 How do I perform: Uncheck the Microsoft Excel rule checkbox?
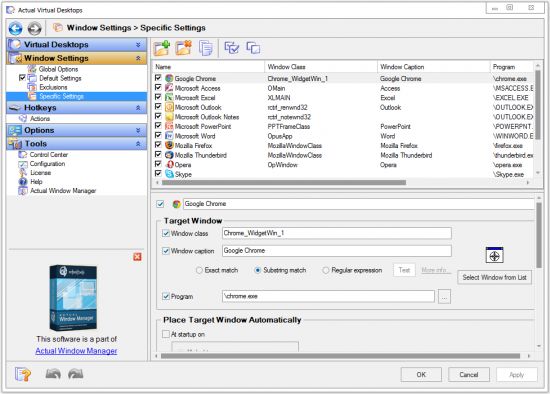pos(158,97)
